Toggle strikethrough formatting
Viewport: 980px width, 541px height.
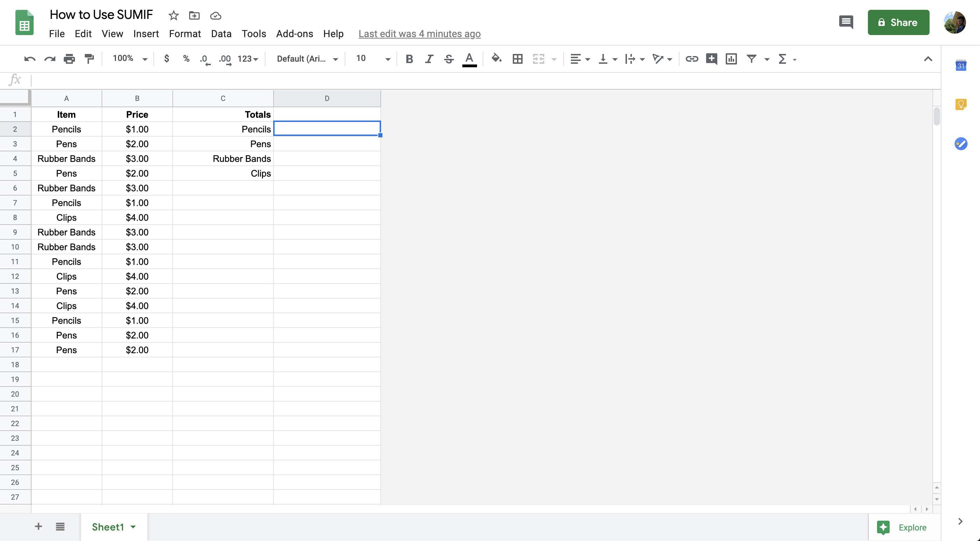[x=449, y=59]
